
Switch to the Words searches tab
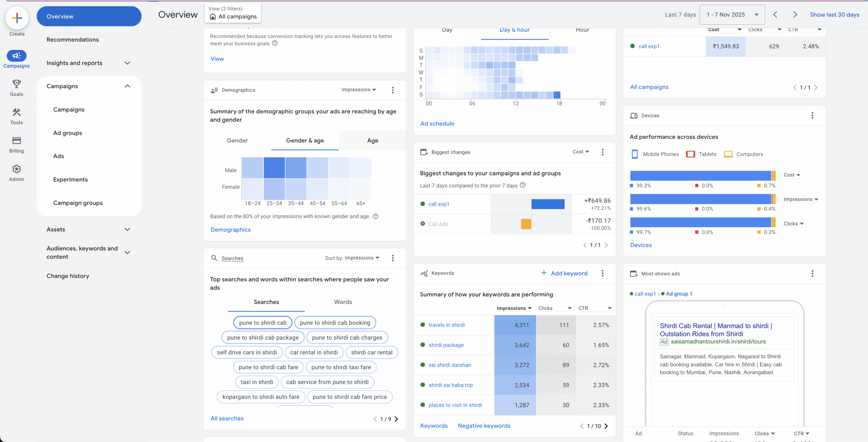[343, 302]
